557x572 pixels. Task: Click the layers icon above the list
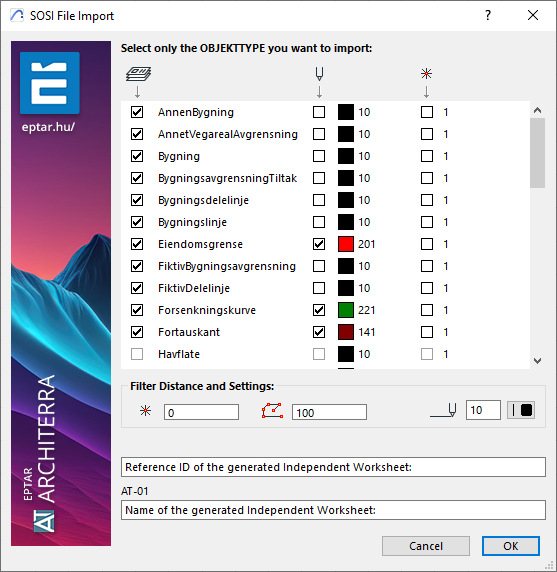138,74
